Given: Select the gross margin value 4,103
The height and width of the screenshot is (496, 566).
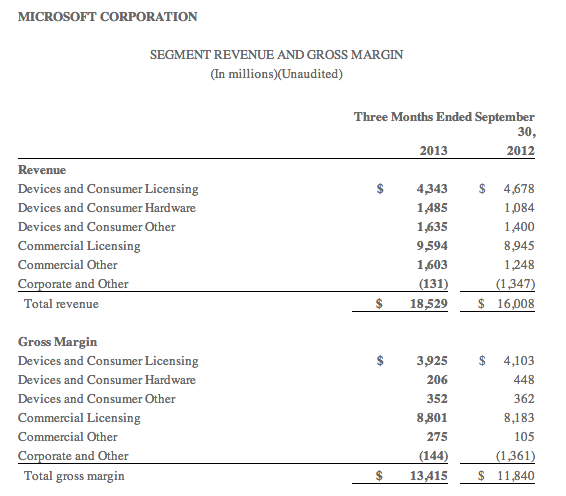Looking at the screenshot, I should [x=519, y=361].
